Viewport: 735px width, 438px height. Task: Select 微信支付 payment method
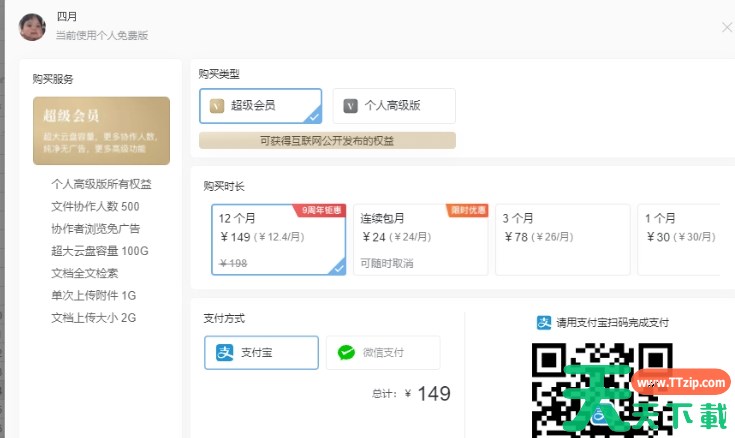[x=383, y=353]
